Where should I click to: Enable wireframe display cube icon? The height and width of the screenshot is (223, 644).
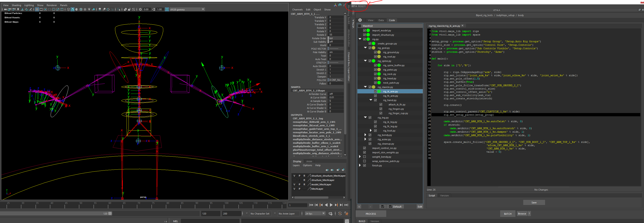point(68,10)
